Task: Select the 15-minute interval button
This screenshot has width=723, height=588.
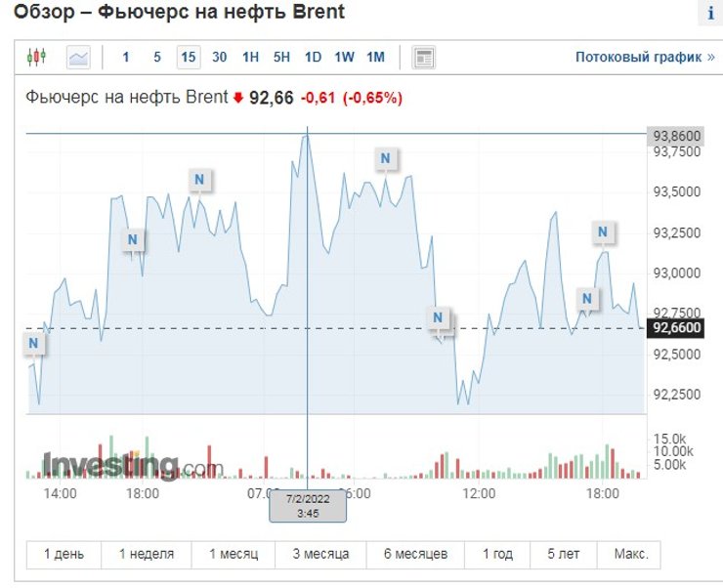Action: pos(189,57)
